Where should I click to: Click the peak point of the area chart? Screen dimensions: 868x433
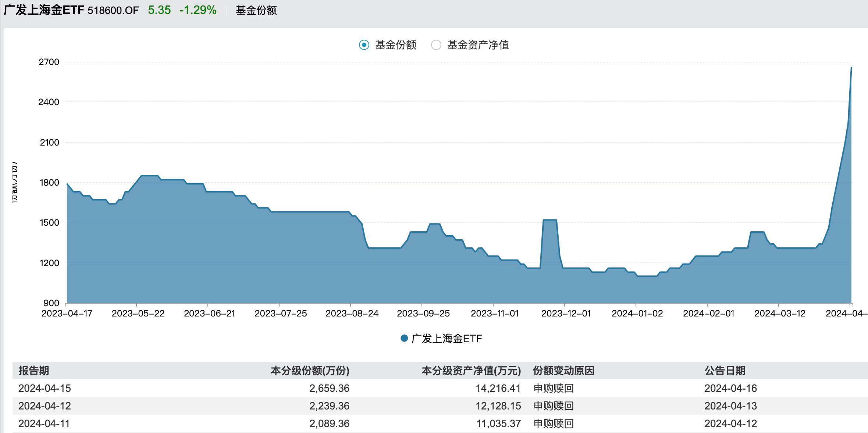click(852, 68)
